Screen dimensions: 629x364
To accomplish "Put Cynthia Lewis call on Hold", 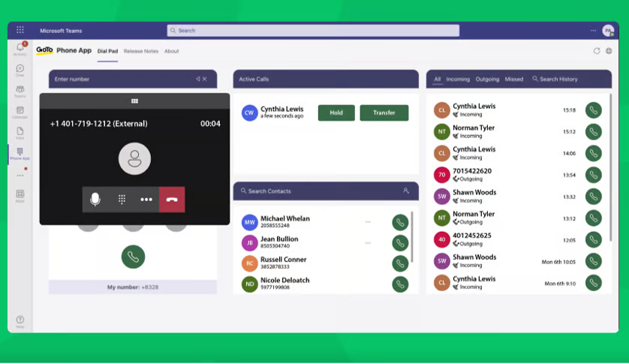I will [x=336, y=113].
